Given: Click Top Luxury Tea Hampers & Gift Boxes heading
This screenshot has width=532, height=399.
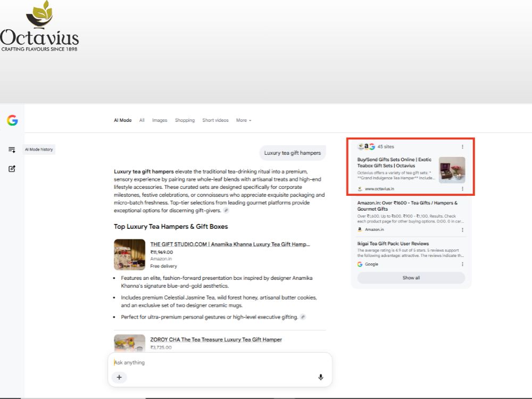Looking at the screenshot, I should pos(171,226).
